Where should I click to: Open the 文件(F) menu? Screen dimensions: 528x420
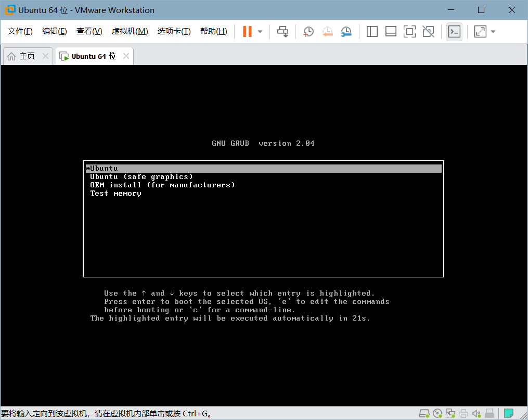coord(20,31)
